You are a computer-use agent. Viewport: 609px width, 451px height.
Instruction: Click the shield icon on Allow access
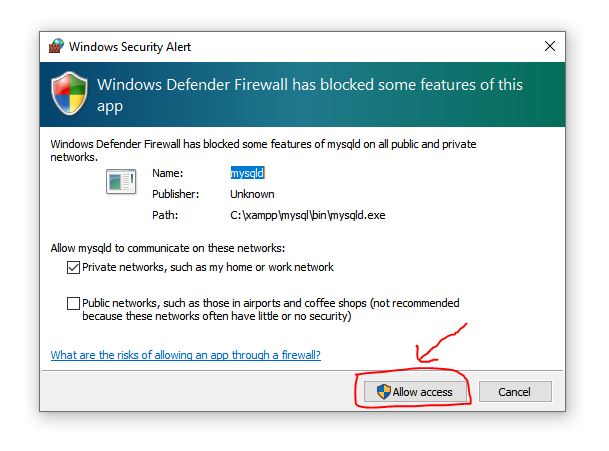click(x=383, y=392)
